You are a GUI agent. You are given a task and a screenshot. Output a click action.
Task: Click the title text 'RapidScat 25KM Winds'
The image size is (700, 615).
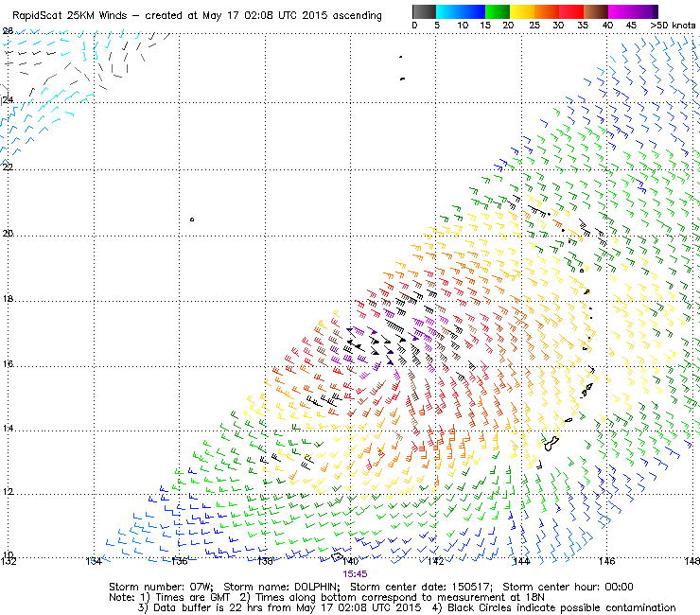[x=70, y=16]
